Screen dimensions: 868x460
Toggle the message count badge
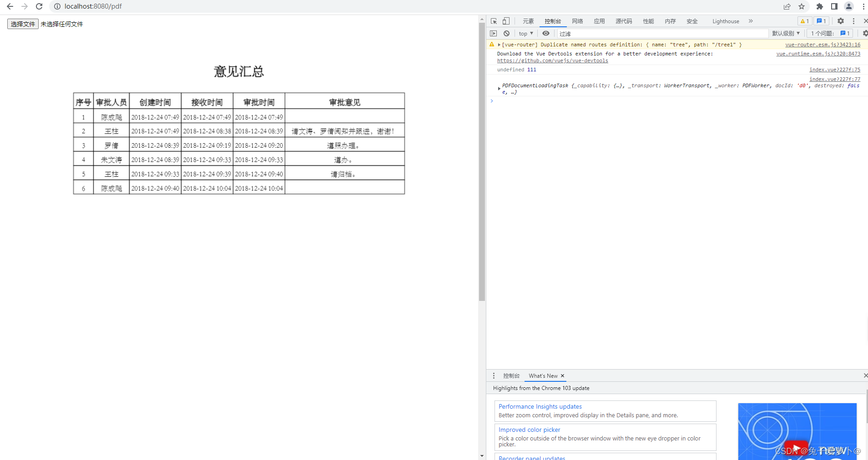(820, 21)
